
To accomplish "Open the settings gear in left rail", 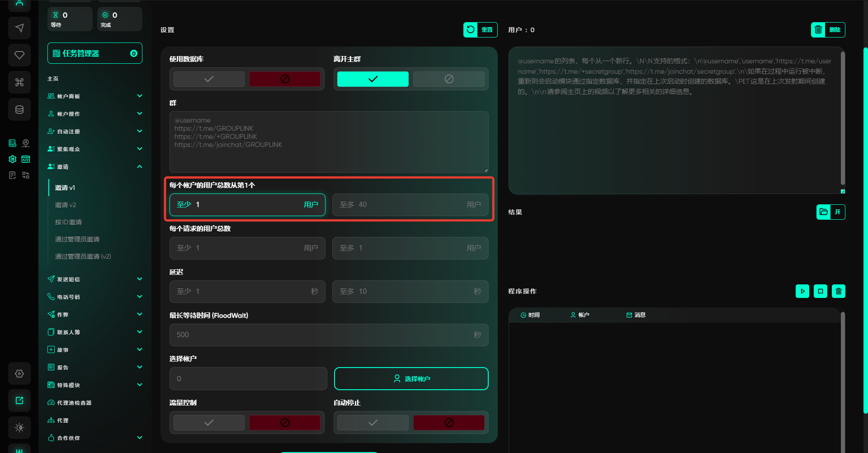I will [19, 373].
